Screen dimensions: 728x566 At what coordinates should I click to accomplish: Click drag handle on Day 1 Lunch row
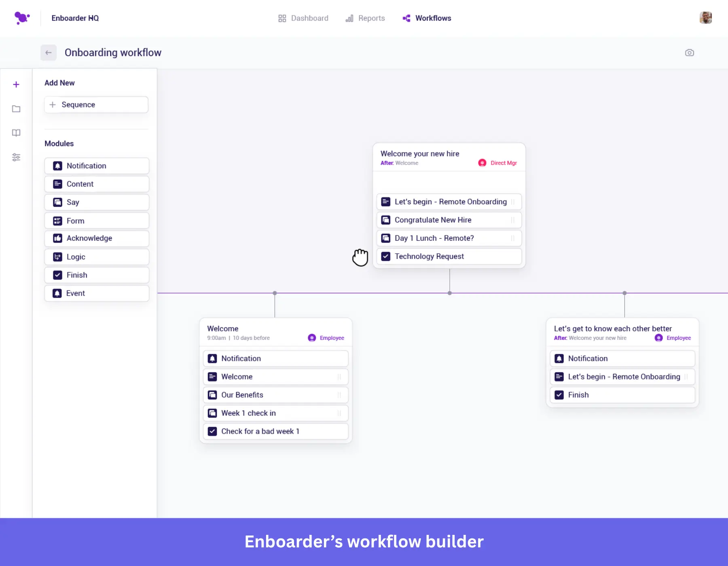512,238
